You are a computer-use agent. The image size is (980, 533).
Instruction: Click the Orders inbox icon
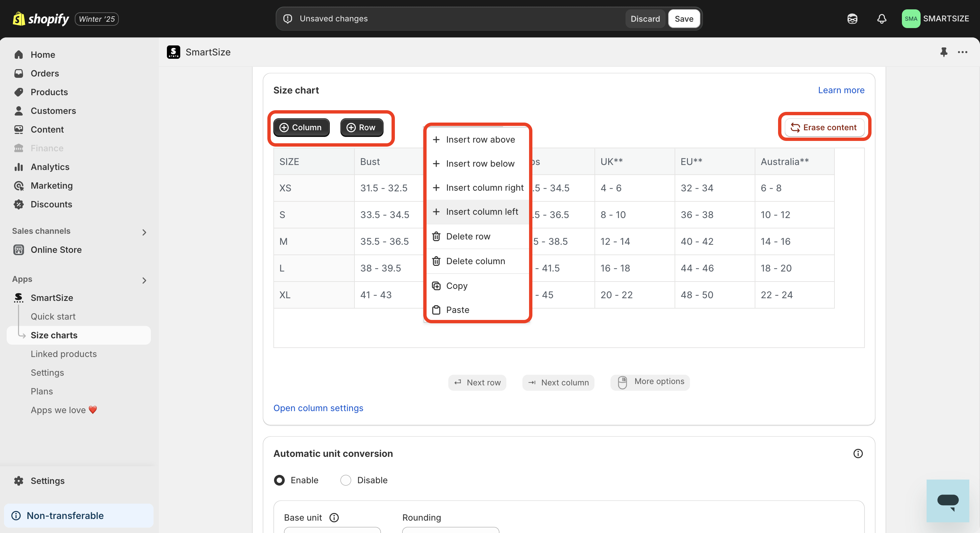[x=19, y=73]
